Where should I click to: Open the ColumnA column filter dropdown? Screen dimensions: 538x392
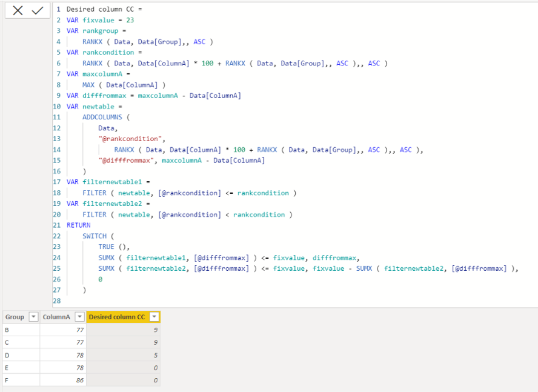click(x=79, y=317)
